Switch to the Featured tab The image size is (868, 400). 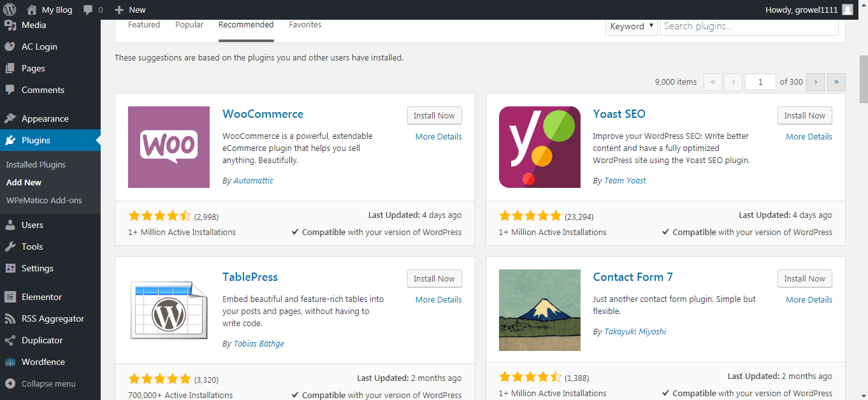[144, 25]
